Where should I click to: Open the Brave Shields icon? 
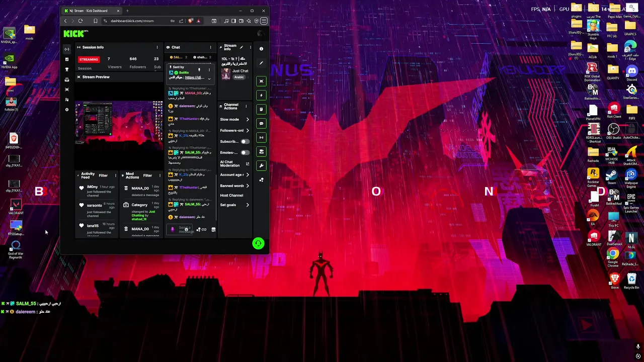click(190, 21)
